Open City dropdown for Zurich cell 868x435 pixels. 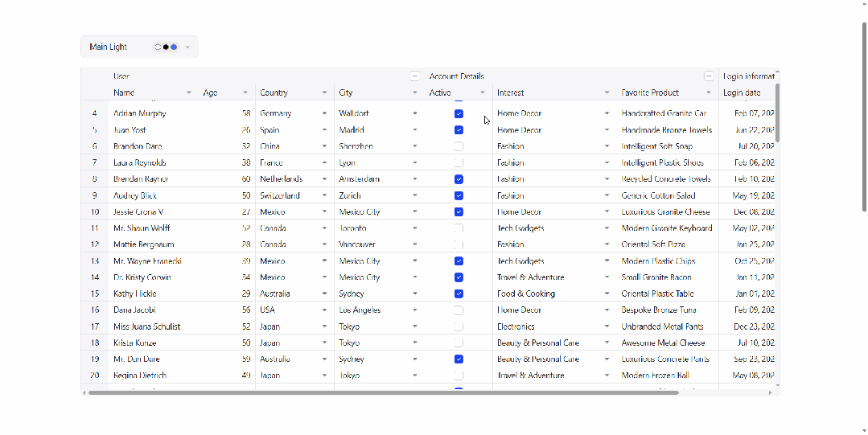(x=414, y=195)
